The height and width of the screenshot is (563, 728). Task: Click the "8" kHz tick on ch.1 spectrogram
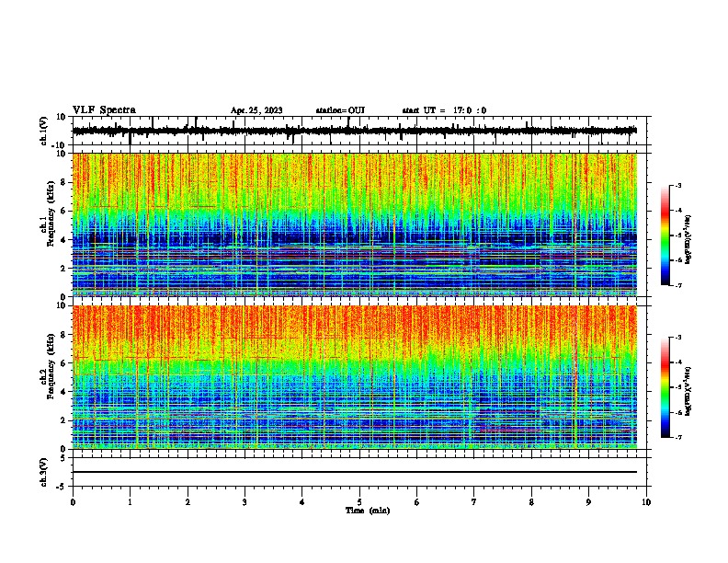click(64, 182)
